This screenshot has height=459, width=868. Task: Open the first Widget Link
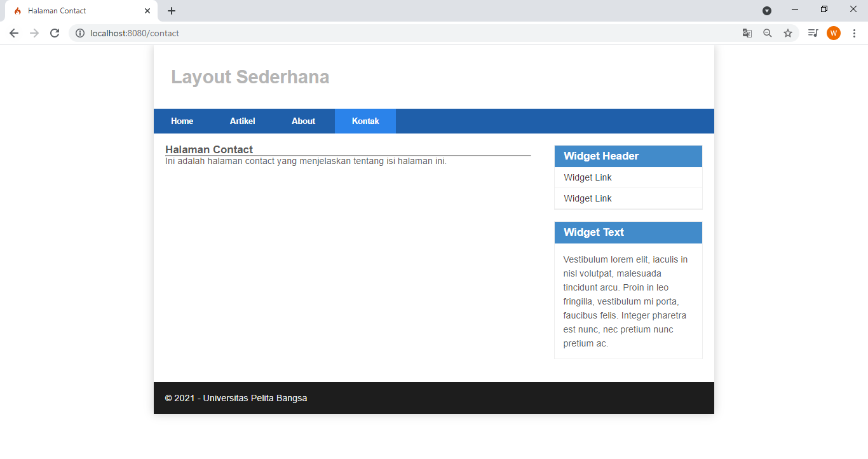tap(587, 177)
